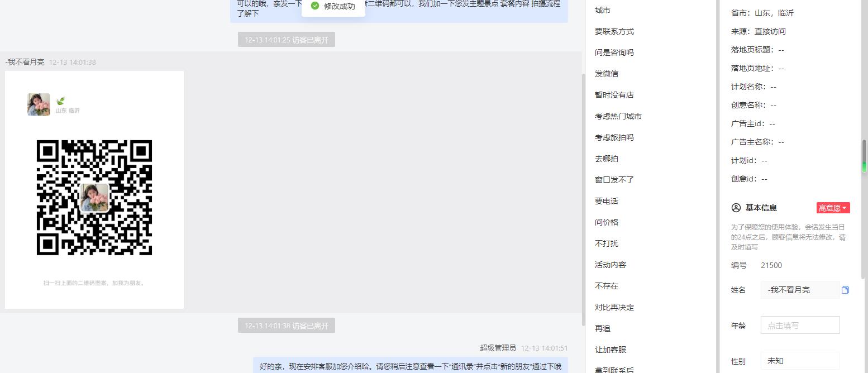Choose quick reply 不打扰
This screenshot has height=373, width=868.
pos(607,243)
